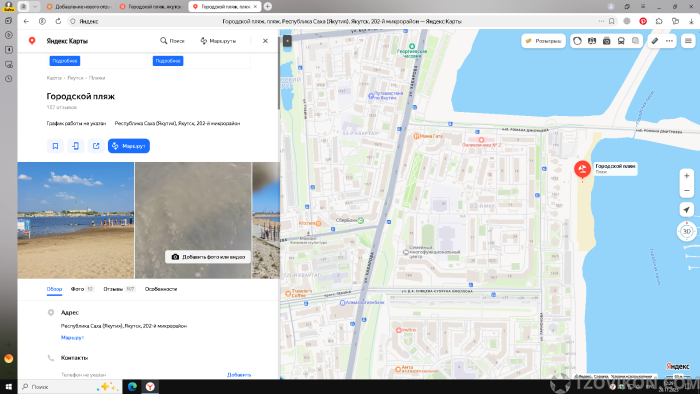Click the Поликлиника № 2 map label

tap(481, 144)
